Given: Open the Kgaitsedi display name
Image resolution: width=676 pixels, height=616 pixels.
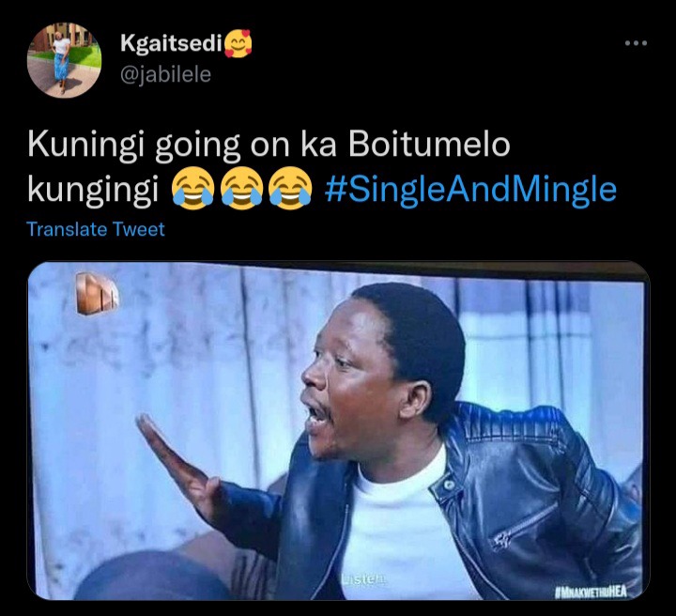Looking at the screenshot, I should click(171, 43).
